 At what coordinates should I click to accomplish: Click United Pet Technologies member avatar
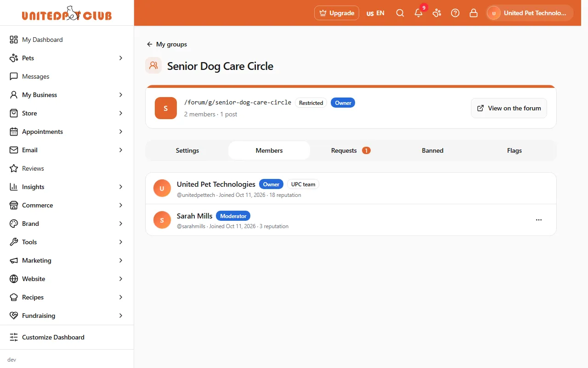click(162, 188)
